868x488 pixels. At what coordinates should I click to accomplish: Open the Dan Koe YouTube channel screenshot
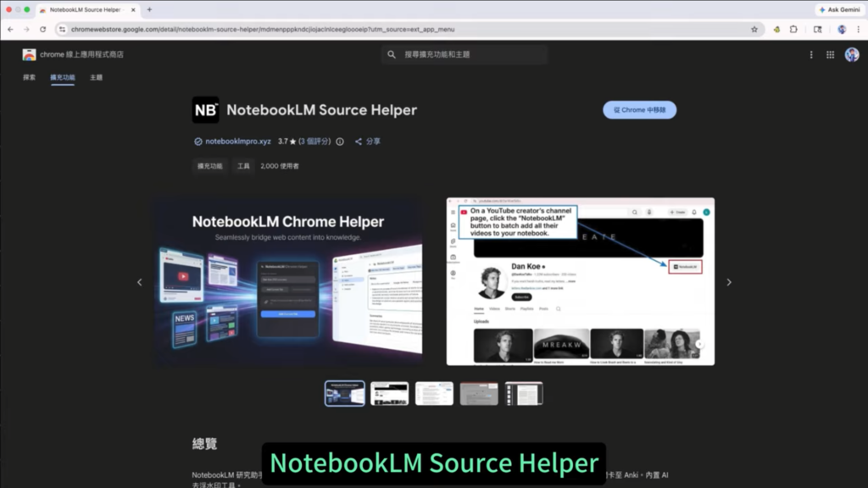coord(580,281)
